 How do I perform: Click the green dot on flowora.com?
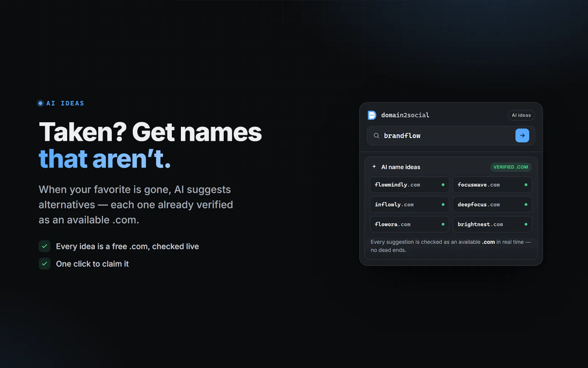point(443,224)
